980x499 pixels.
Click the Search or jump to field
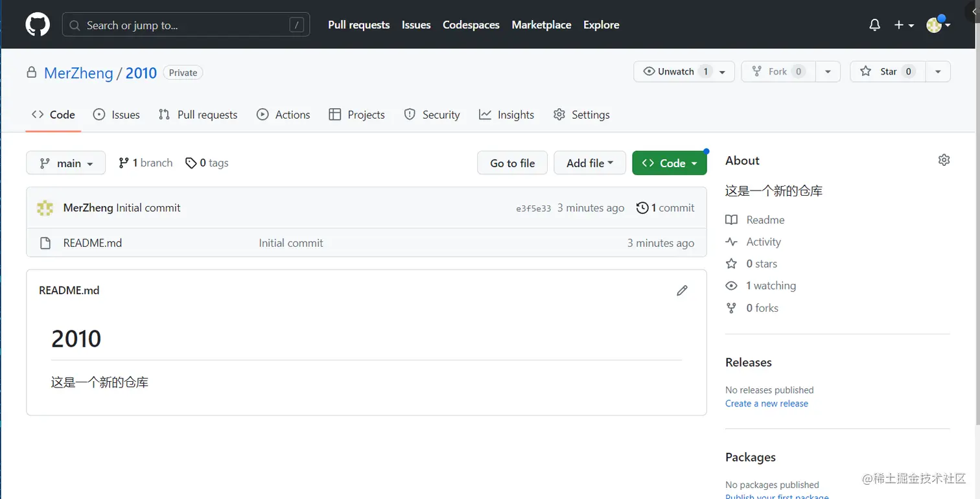(x=186, y=25)
